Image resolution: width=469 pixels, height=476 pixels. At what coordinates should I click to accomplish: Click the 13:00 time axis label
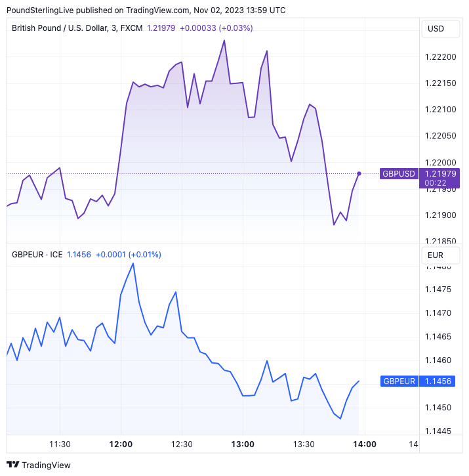pos(243,444)
